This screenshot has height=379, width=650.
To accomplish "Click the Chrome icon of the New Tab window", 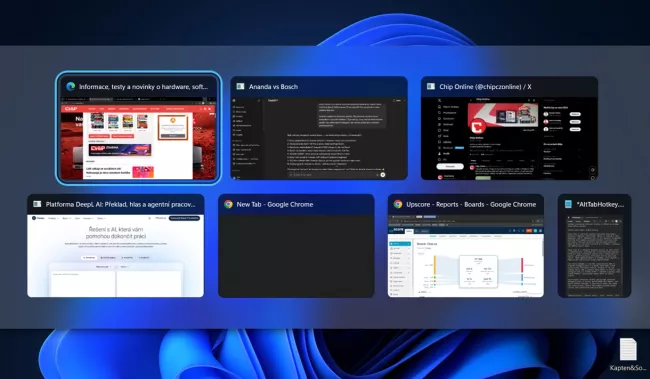I will 228,204.
